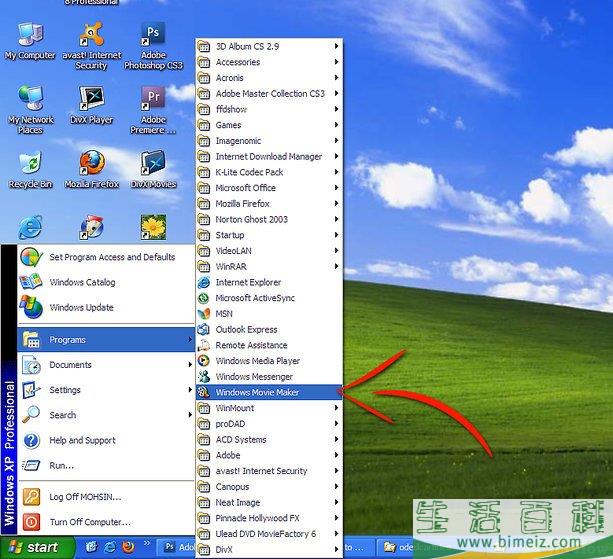Click the Help and Support question mark icon
This screenshot has width=613, height=559.
click(31, 440)
